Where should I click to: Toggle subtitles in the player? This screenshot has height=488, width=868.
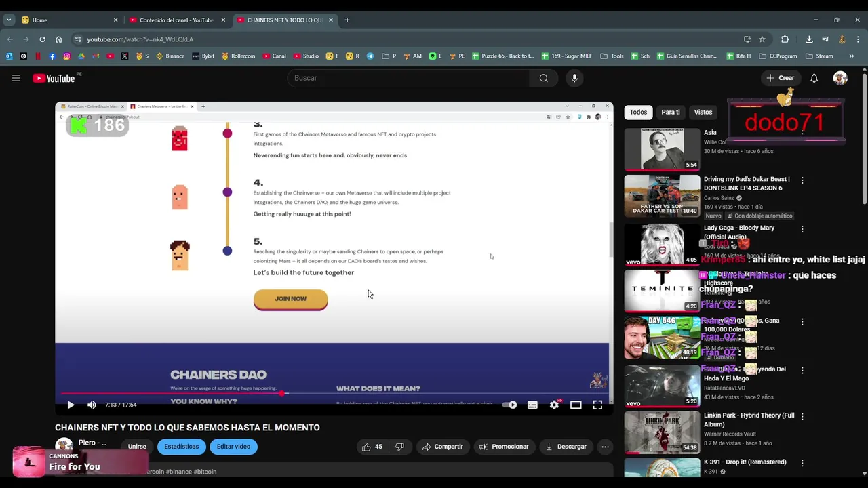(532, 405)
